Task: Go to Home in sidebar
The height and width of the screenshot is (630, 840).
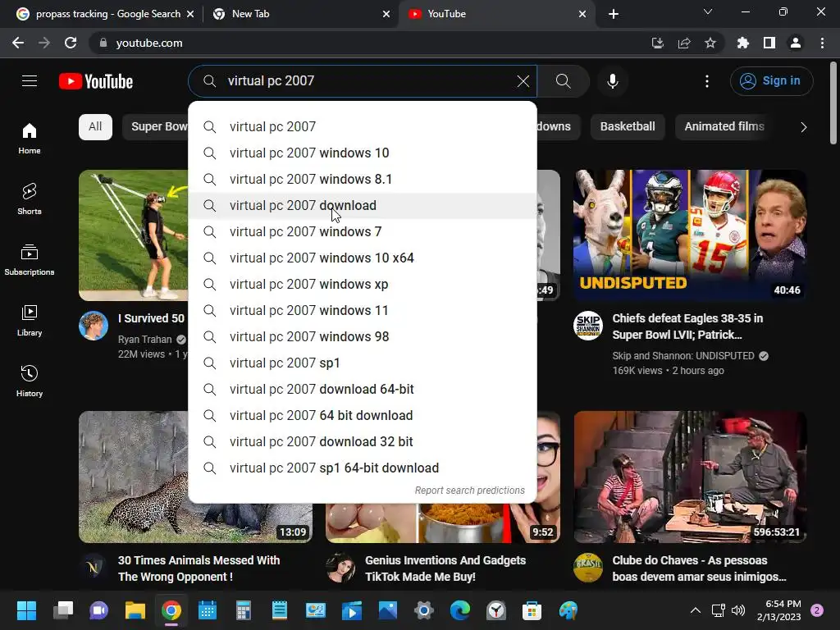Action: click(x=30, y=139)
